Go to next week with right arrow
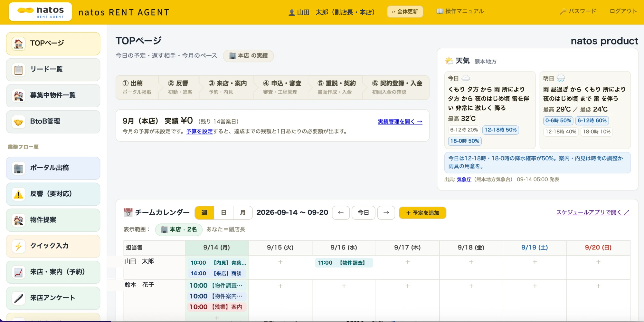 386,213
